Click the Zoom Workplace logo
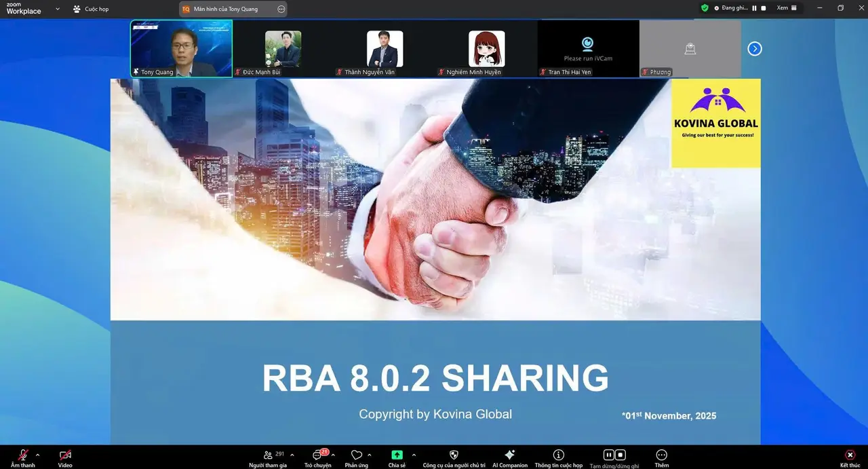The height and width of the screenshot is (469, 868). 24,8
